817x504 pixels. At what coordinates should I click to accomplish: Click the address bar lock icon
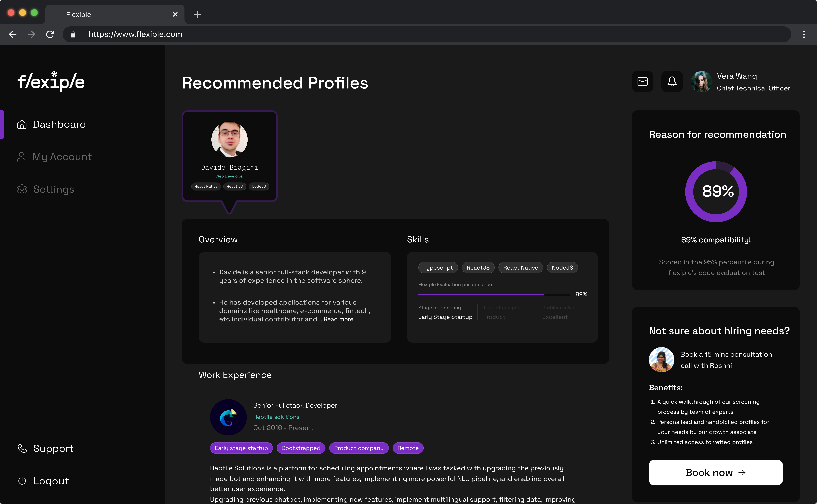point(73,34)
